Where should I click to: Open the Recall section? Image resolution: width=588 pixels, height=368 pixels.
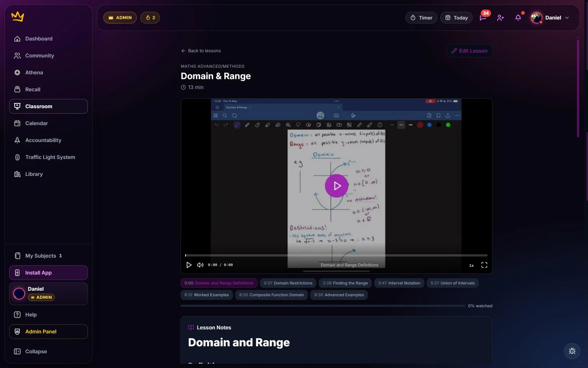[x=49, y=89]
